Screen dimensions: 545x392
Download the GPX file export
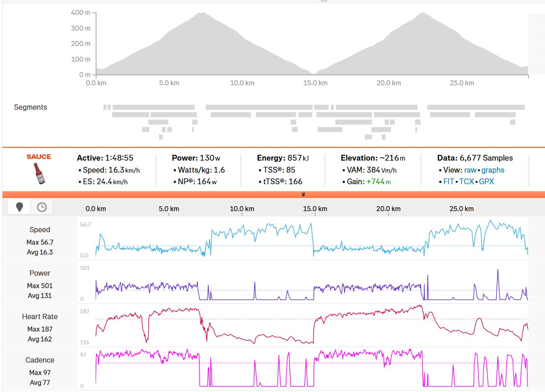pyautogui.click(x=487, y=182)
